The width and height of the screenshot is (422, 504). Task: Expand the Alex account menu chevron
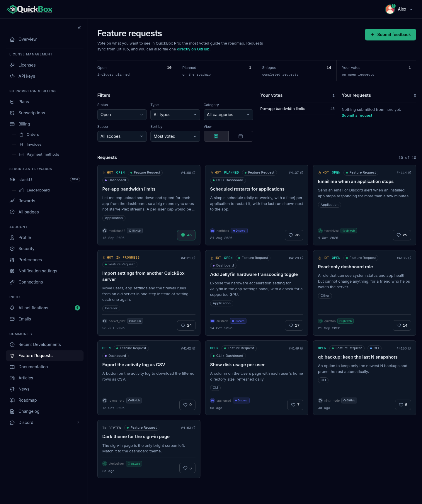411,9
